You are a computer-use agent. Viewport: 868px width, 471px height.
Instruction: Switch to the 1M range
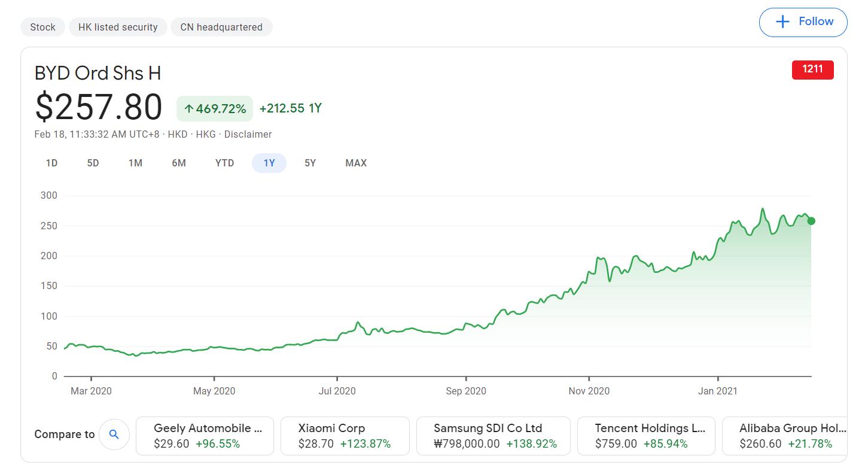135,163
